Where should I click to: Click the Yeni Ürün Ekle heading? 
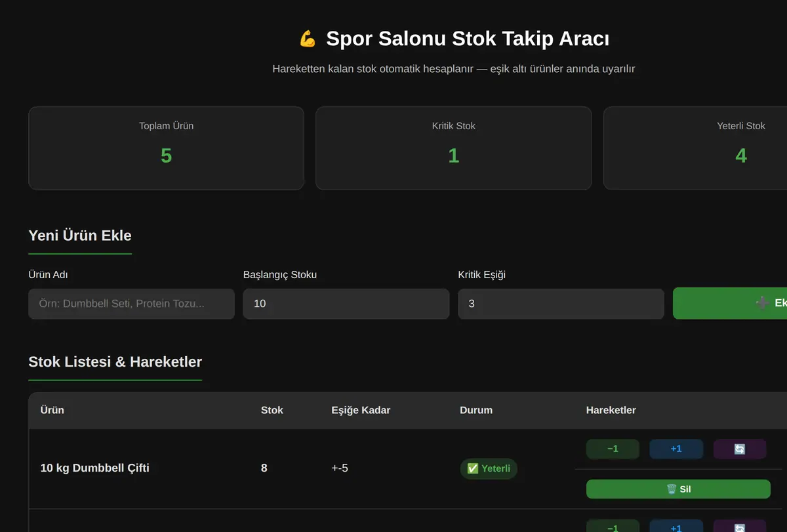click(80, 235)
